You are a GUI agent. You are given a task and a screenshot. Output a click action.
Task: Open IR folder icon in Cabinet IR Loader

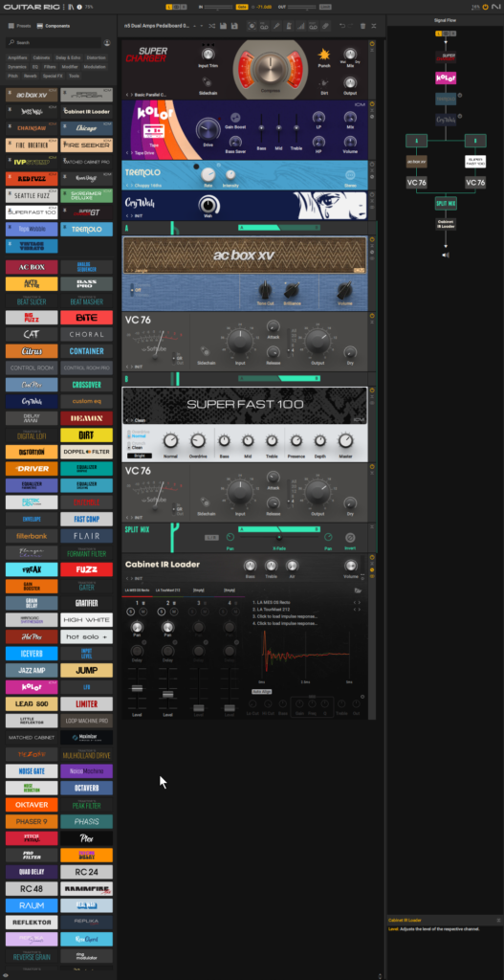(x=358, y=590)
